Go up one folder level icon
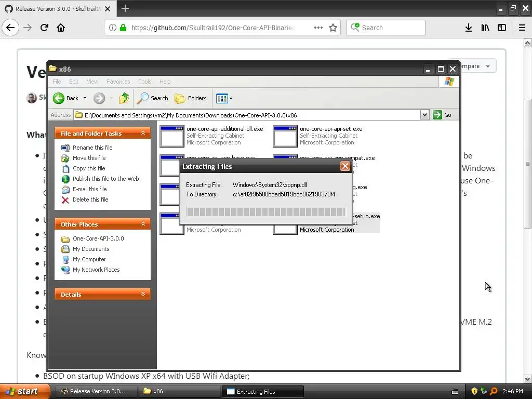 tap(124, 98)
